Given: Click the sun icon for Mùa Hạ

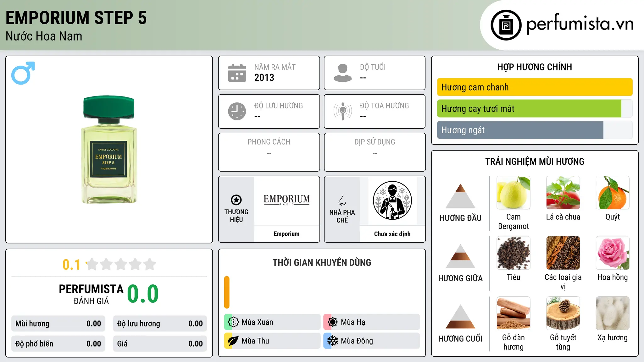Looking at the screenshot, I should 333,322.
